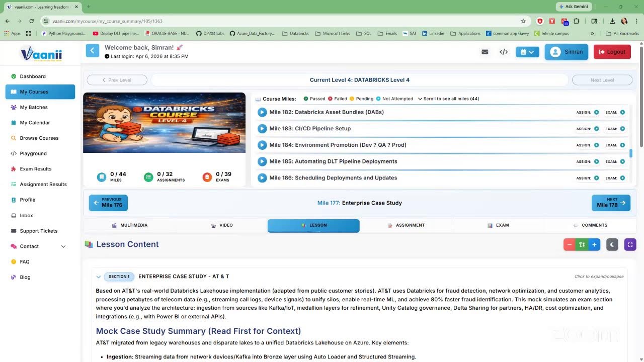Click the ASSIGN icon for Mile 184
This screenshot has height=362, width=644.
click(x=596, y=145)
